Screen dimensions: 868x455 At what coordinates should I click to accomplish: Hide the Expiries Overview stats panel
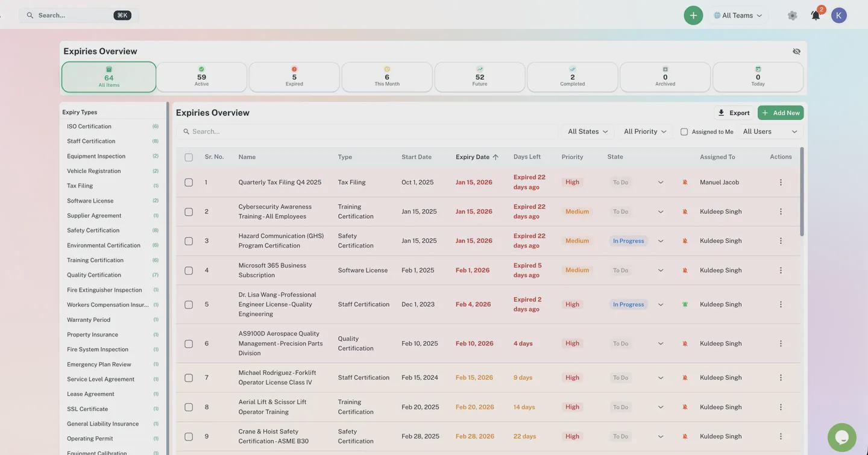(796, 51)
